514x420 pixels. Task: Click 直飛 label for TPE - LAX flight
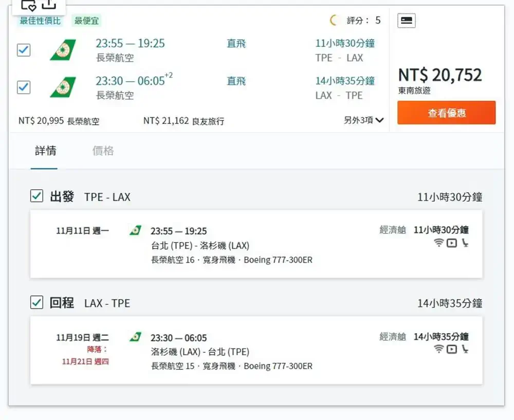click(x=236, y=44)
